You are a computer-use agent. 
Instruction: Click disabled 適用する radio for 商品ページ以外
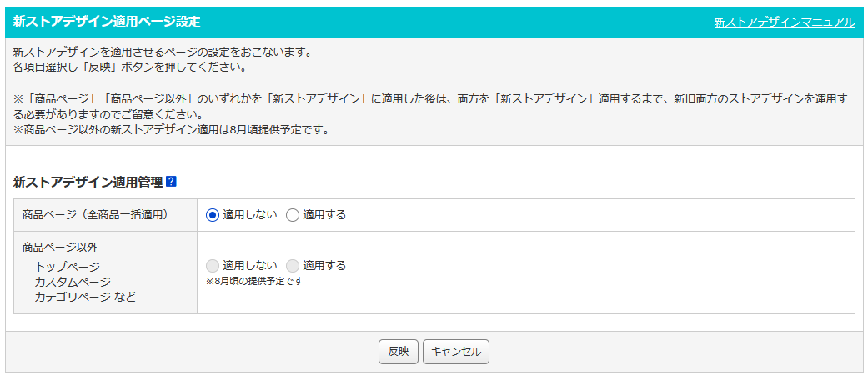pyautogui.click(x=293, y=266)
